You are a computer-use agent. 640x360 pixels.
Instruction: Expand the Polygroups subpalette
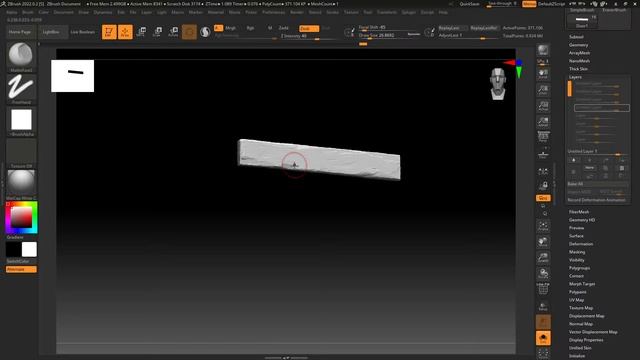pyautogui.click(x=579, y=268)
